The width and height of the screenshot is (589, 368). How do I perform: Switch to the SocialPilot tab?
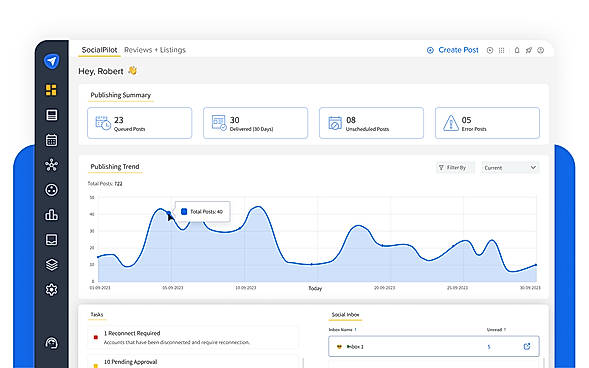point(99,50)
